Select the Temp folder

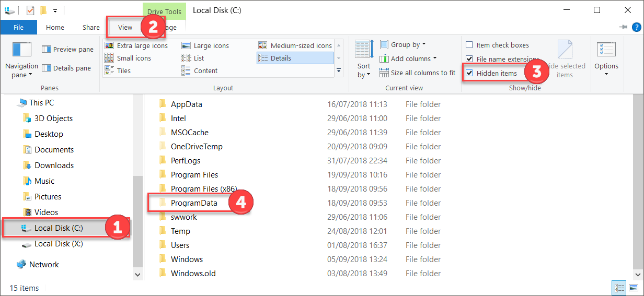pos(180,231)
